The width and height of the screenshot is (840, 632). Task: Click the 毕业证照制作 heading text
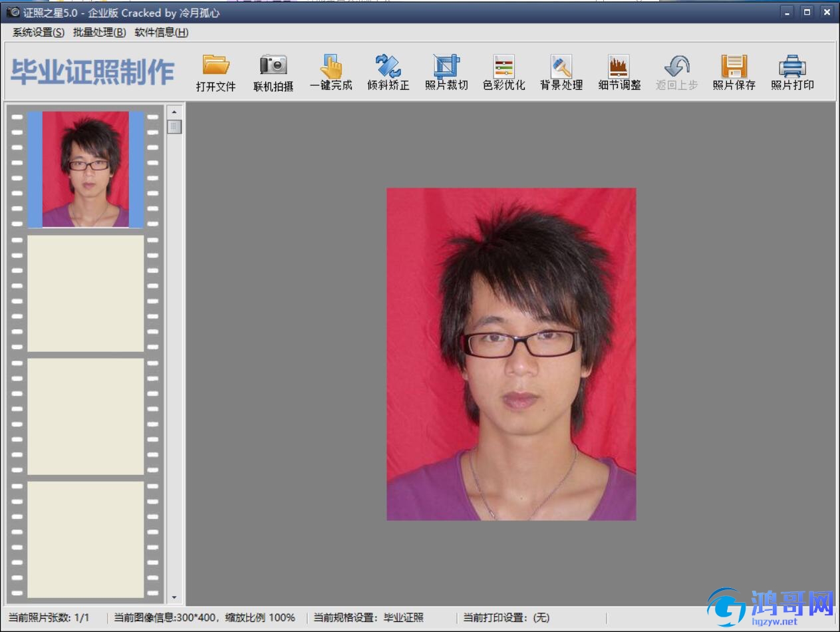92,72
